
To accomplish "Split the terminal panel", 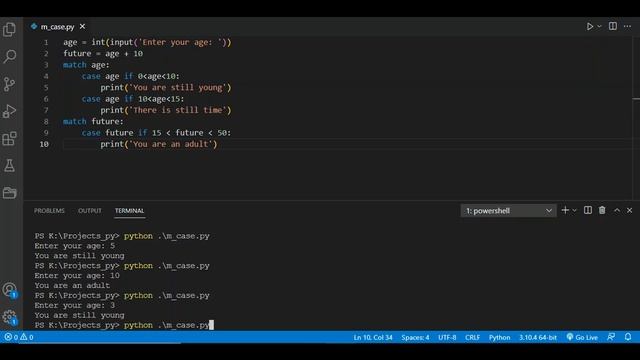I will click(x=588, y=210).
